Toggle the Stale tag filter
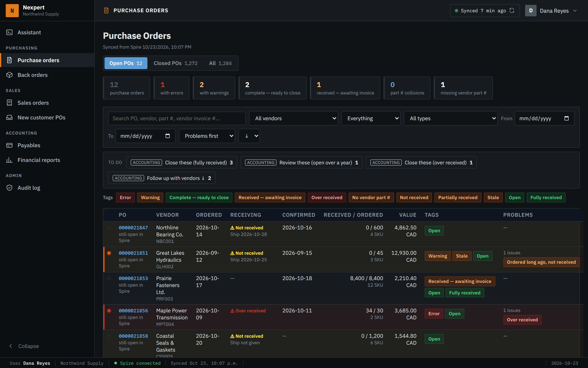 coord(493,197)
